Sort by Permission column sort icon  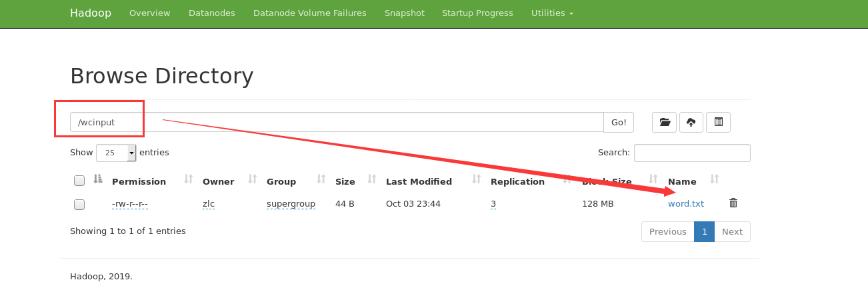188,179
